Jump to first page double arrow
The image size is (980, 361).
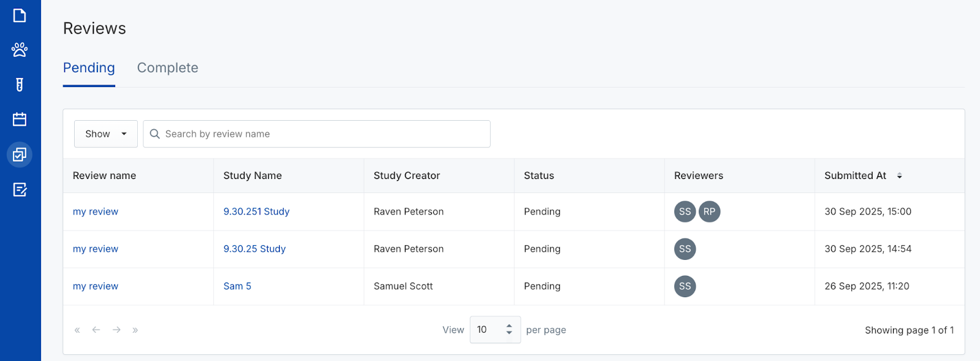77,330
